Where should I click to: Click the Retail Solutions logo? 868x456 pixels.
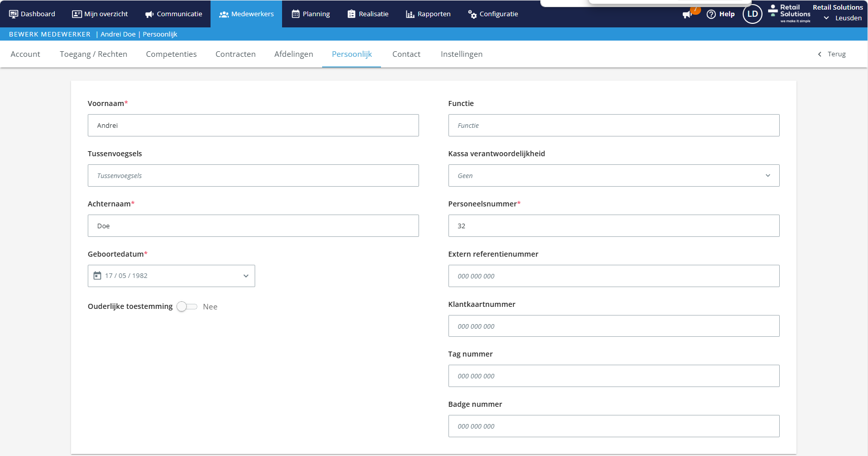point(789,14)
